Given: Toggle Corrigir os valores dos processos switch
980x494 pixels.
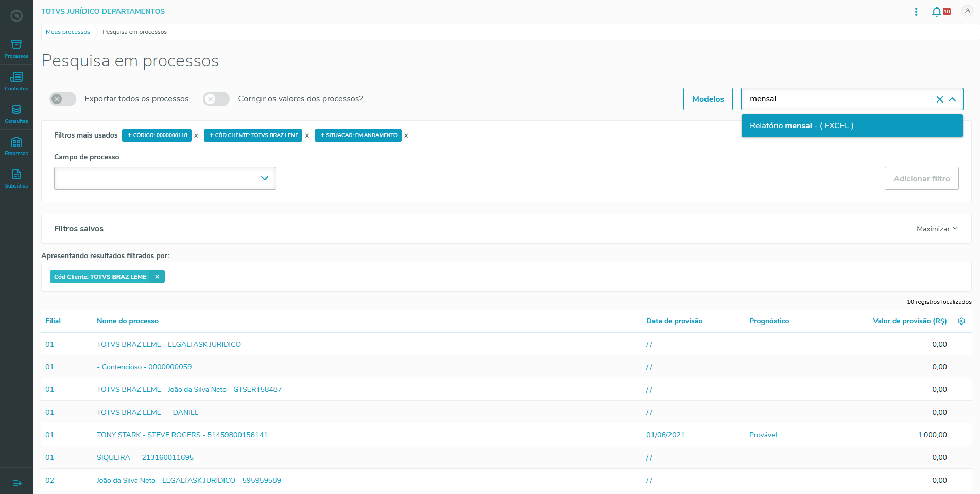Looking at the screenshot, I should tap(216, 99).
